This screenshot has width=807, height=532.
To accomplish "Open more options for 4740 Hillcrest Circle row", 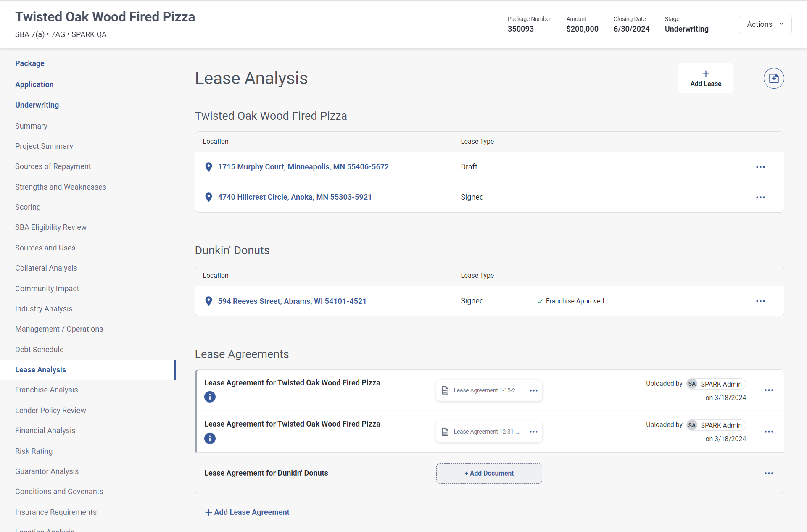I will (x=760, y=197).
